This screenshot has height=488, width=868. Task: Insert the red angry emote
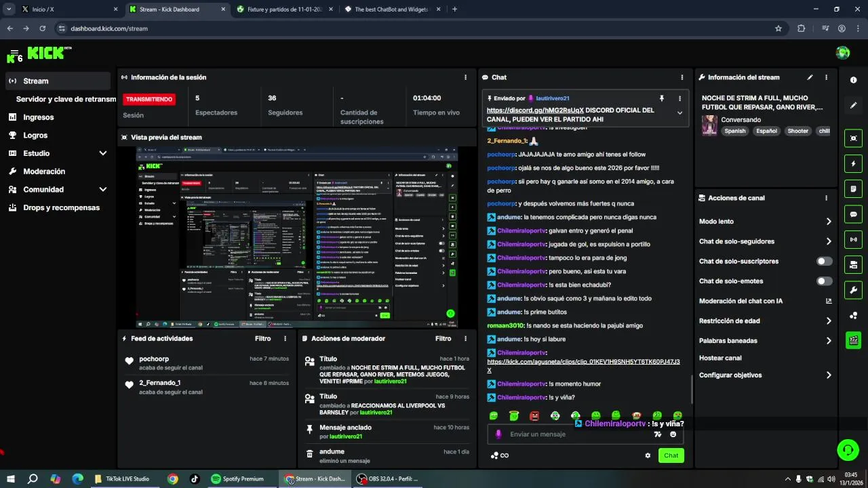534,415
